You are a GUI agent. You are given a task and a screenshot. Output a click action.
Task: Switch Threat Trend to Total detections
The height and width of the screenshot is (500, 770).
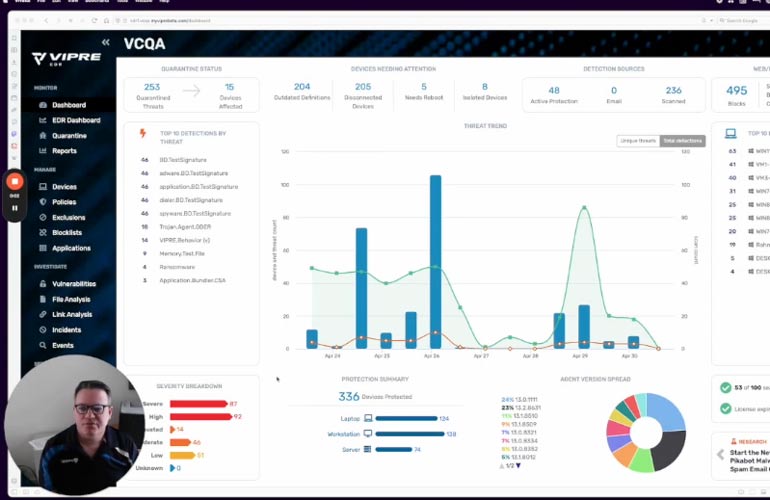pyautogui.click(x=683, y=141)
